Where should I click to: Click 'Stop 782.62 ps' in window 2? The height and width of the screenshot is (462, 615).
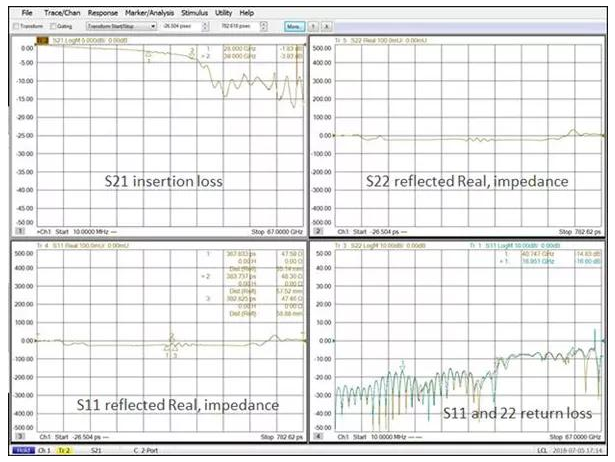click(x=580, y=232)
